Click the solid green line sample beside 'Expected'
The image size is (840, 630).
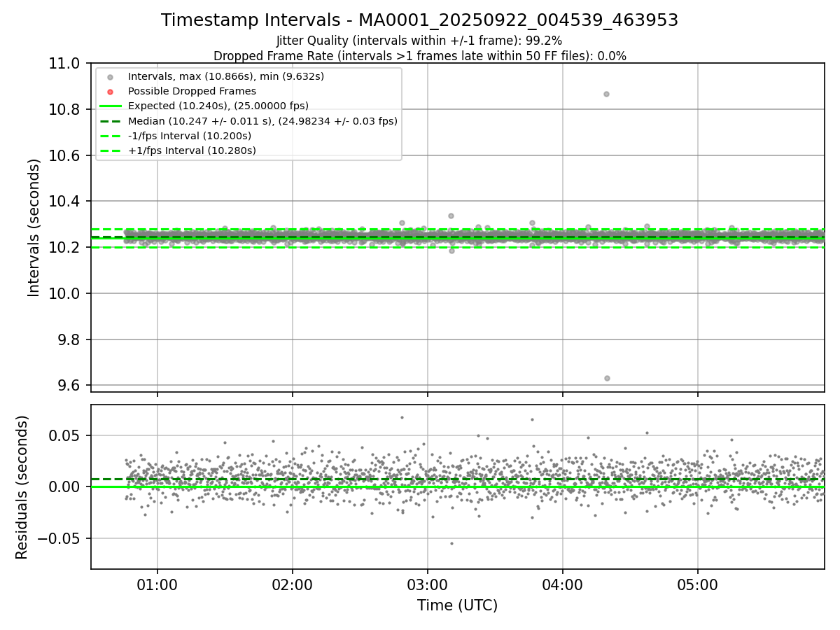pyautogui.click(x=110, y=106)
